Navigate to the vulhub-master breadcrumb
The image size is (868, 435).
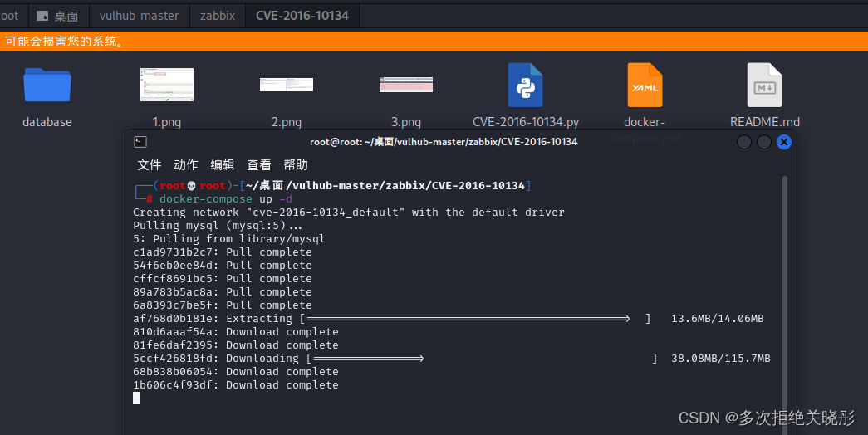pyautogui.click(x=139, y=16)
